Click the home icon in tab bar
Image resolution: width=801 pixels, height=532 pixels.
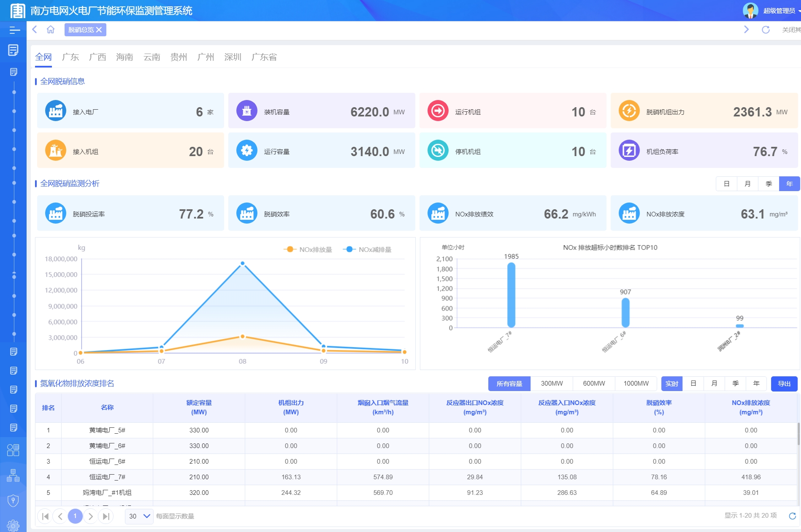[x=51, y=30]
